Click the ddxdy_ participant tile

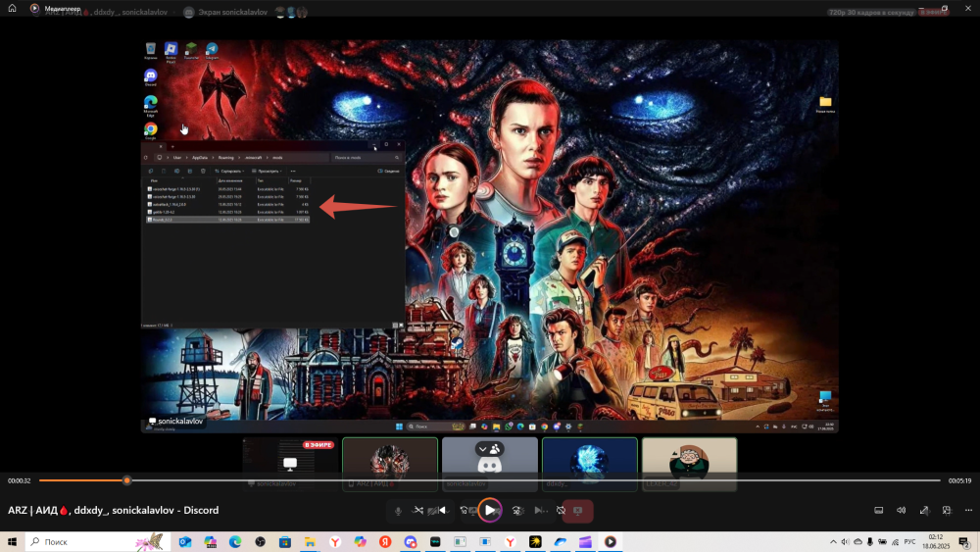pyautogui.click(x=590, y=464)
